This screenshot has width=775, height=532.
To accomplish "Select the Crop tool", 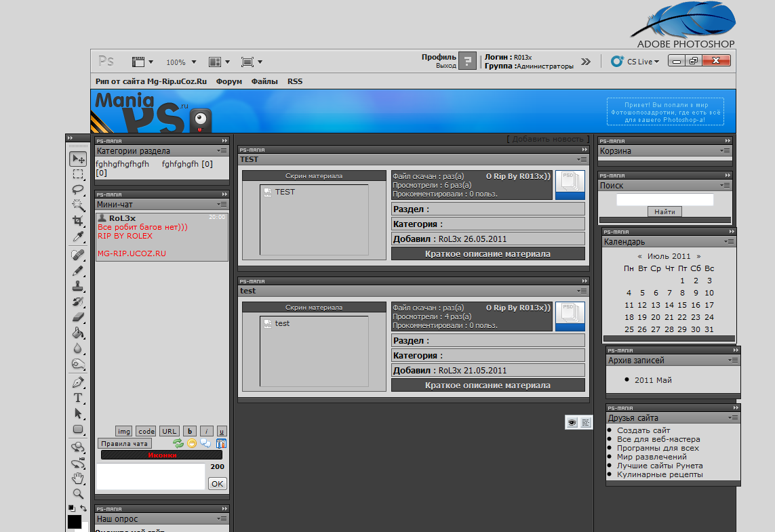I will click(x=78, y=221).
